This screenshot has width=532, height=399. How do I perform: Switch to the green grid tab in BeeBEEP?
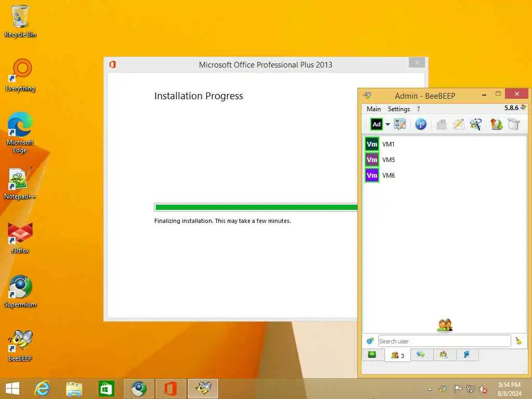click(x=372, y=355)
